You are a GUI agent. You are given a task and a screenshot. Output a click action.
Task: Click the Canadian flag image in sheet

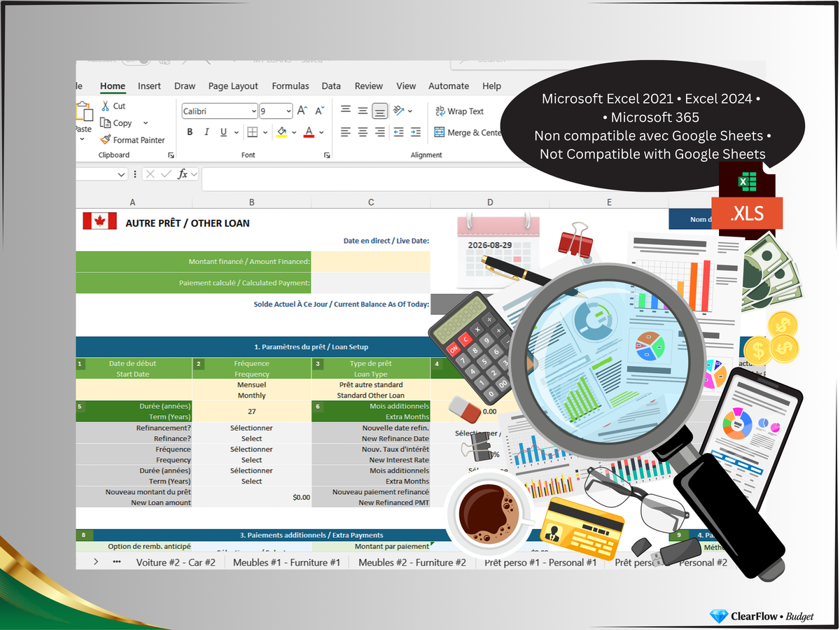[99, 221]
